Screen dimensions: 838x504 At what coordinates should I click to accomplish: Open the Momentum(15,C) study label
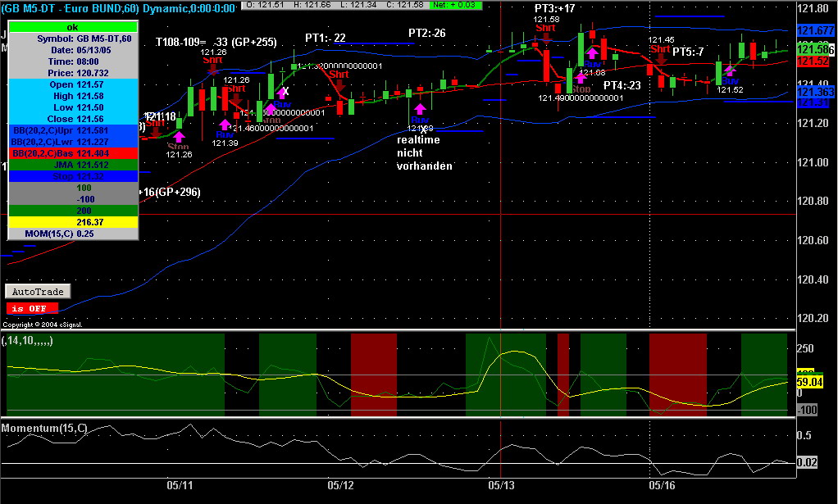tap(44, 428)
